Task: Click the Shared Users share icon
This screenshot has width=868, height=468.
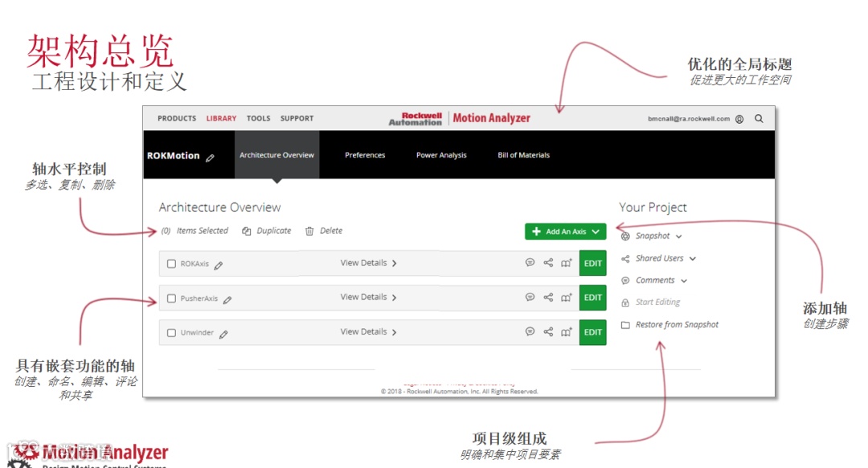Action: [x=625, y=259]
